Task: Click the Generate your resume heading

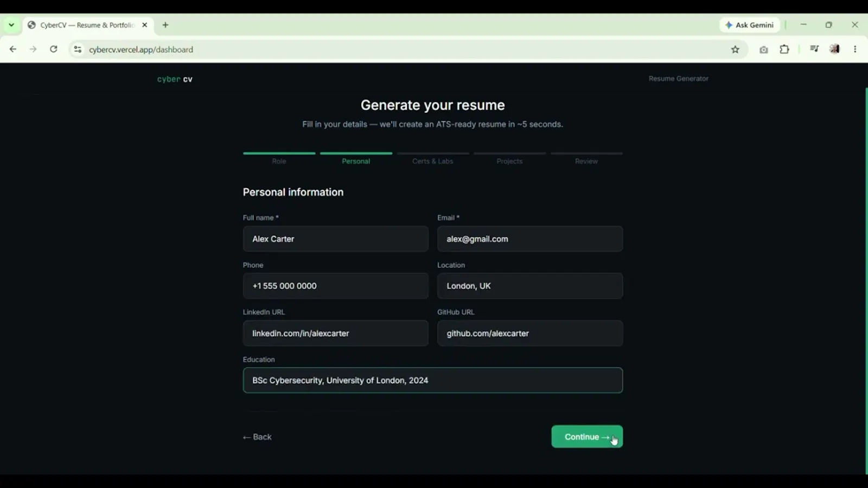Action: (x=432, y=105)
